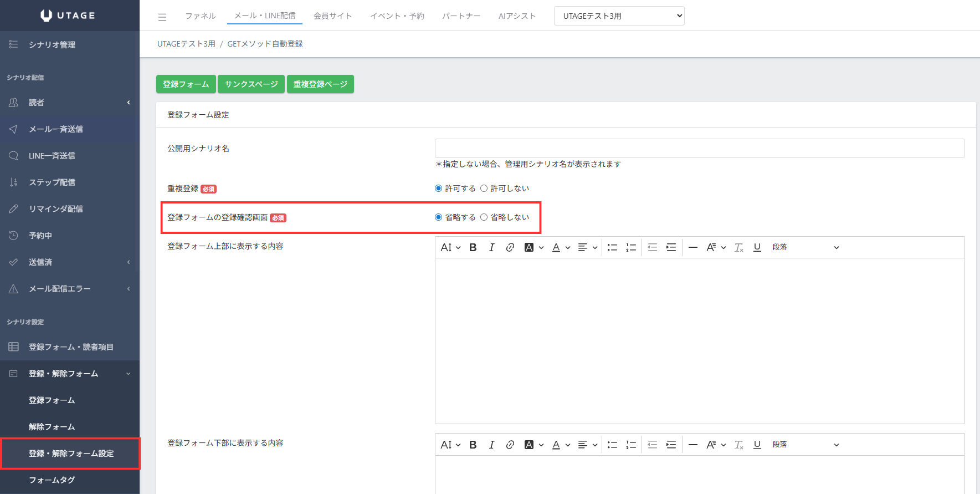This screenshot has height=494, width=980.
Task: Toggle the hamburger sidebar menu icon
Action: tap(162, 17)
